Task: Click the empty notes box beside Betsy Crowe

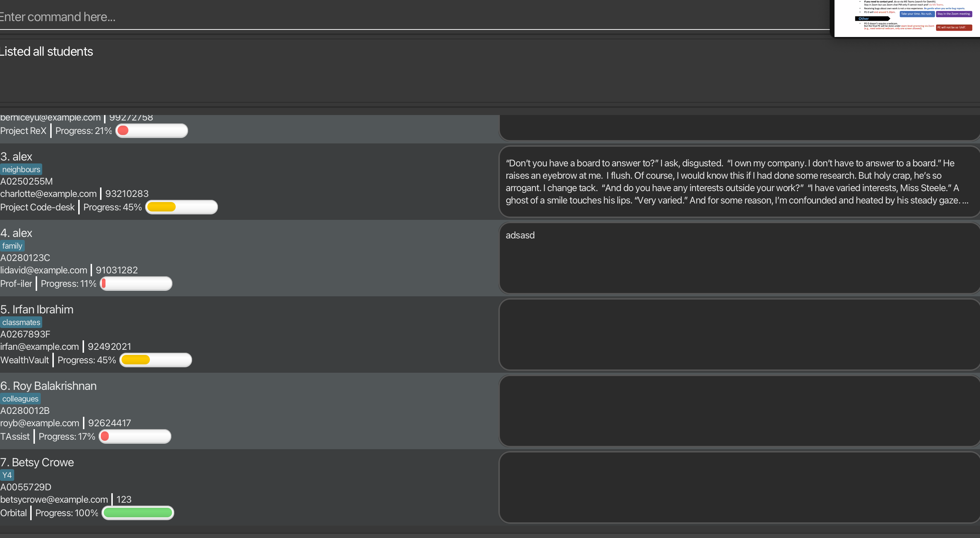Action: coord(740,487)
